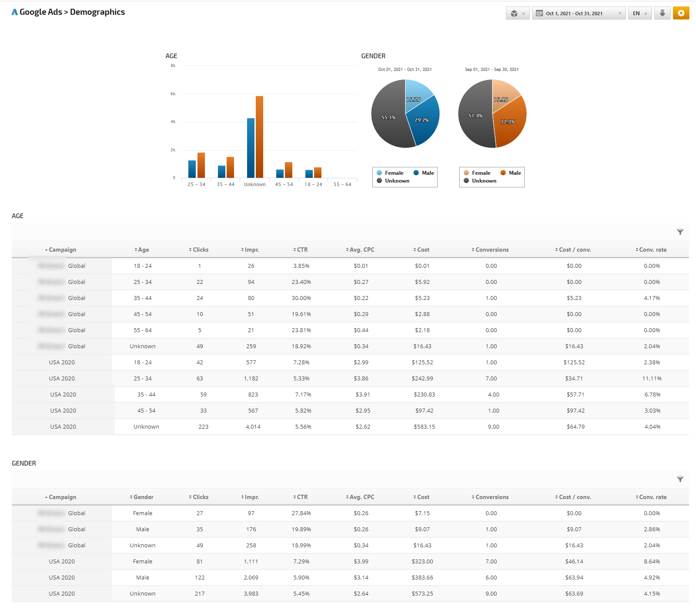The height and width of the screenshot is (616, 696).
Task: Expand the Oct 1 - Oct 31 date range dropdown
Action: 579,13
